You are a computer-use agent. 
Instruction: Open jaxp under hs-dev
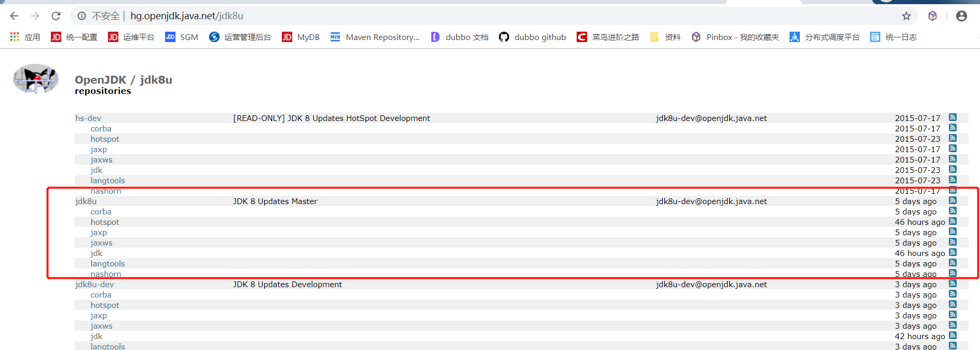tap(99, 150)
